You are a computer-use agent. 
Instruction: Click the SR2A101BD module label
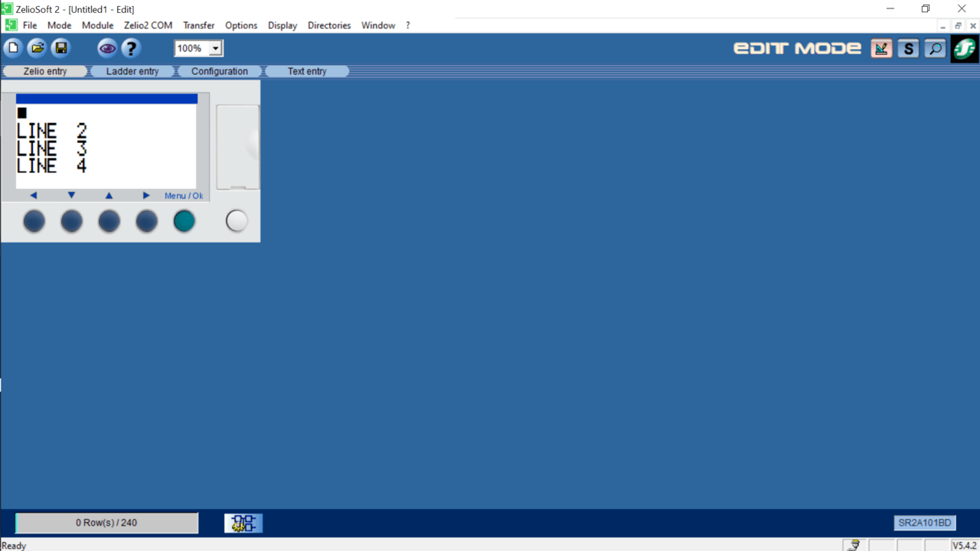pyautogui.click(x=925, y=523)
